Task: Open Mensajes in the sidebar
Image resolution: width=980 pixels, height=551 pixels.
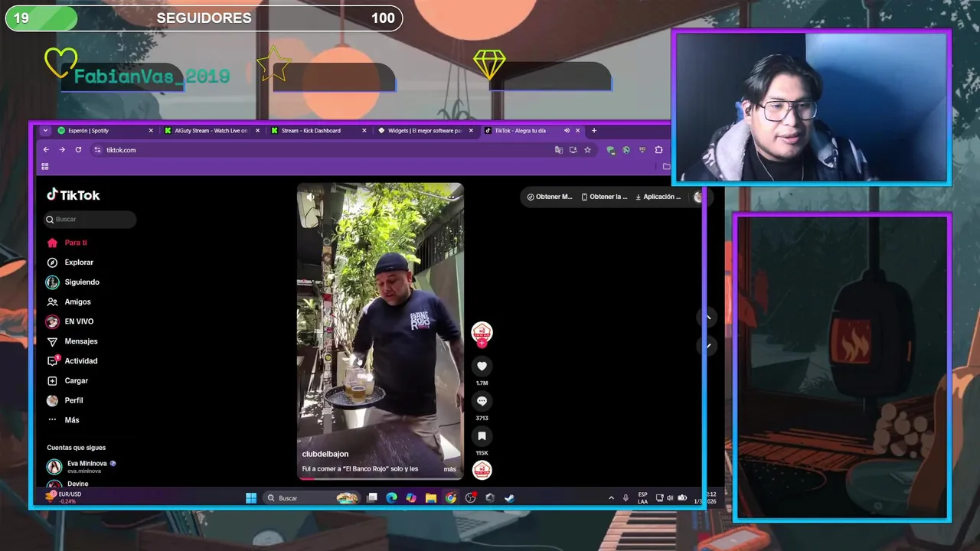Action: pos(72,341)
